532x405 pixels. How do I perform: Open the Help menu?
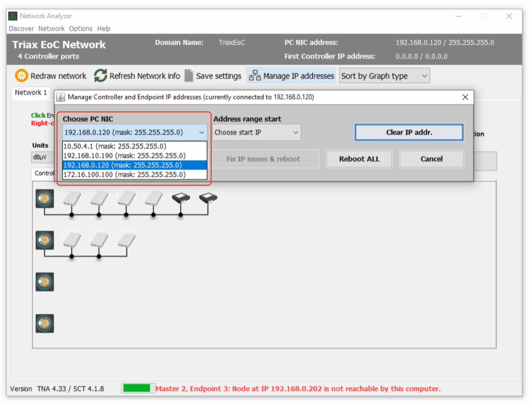104,29
